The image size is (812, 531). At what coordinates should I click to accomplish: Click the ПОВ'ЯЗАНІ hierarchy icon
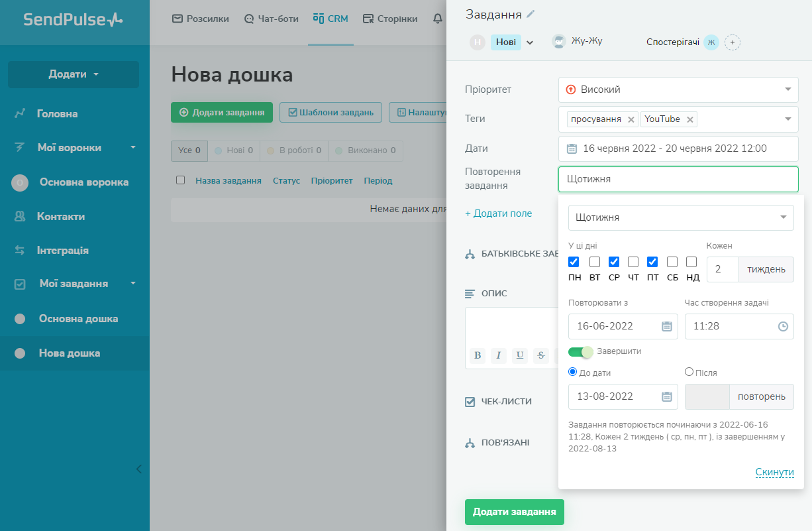(470, 443)
